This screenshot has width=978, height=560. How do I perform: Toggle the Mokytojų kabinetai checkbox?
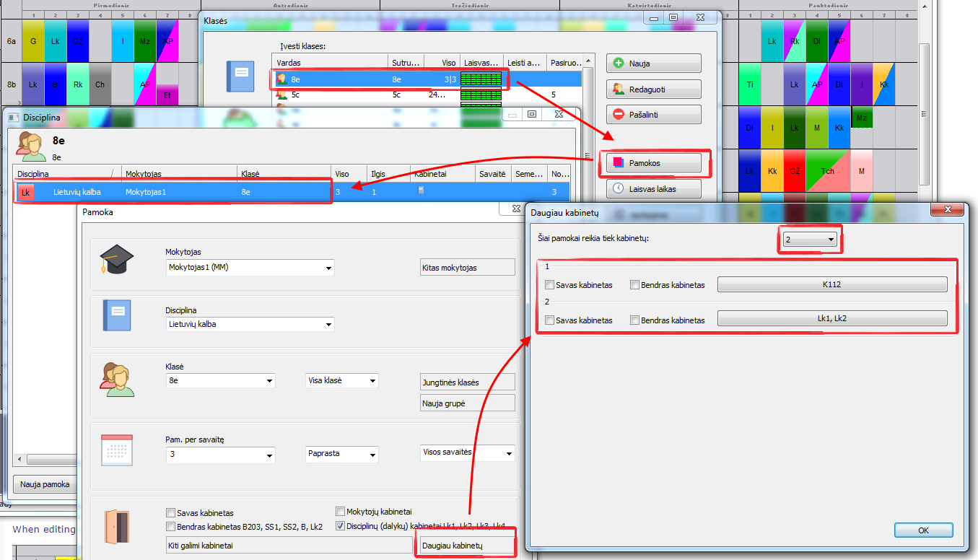tap(341, 512)
